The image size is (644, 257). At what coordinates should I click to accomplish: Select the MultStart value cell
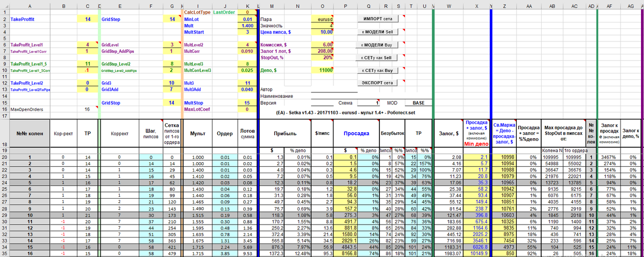click(247, 31)
